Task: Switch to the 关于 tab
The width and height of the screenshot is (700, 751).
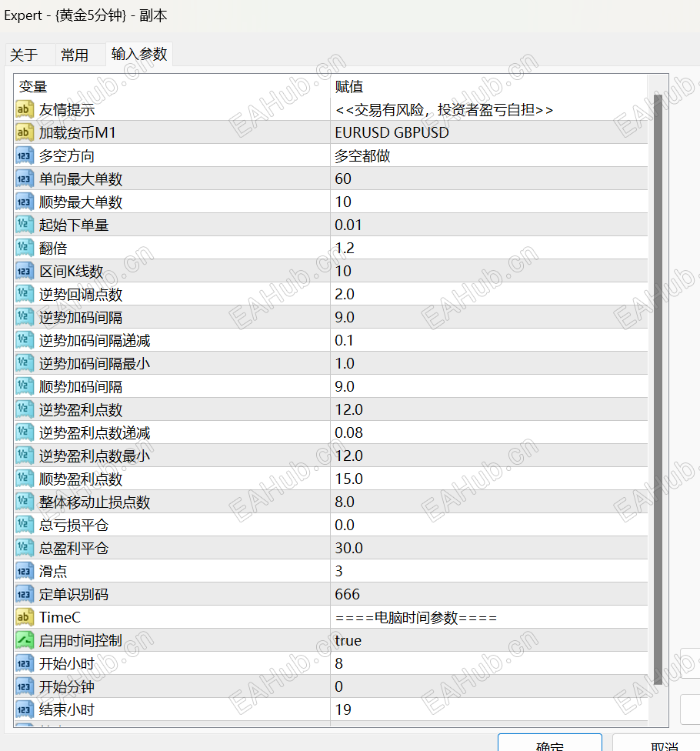Action: coord(24,55)
